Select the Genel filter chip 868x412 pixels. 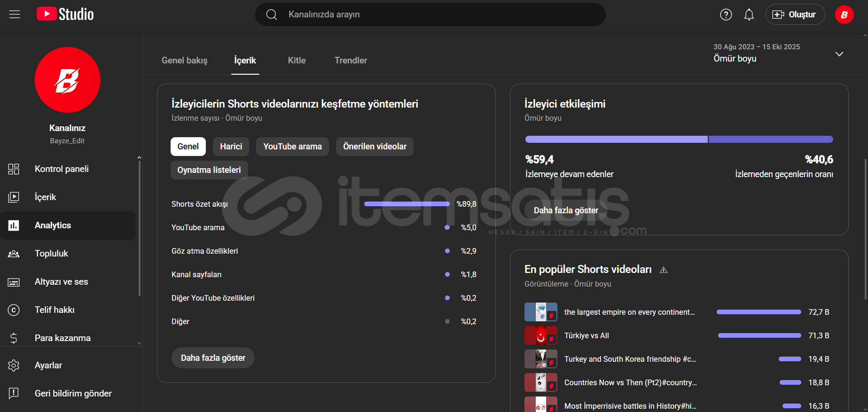188,147
